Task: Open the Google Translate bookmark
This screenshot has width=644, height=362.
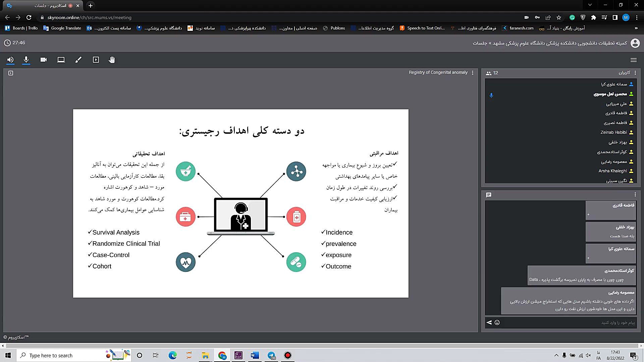Action: [62, 28]
